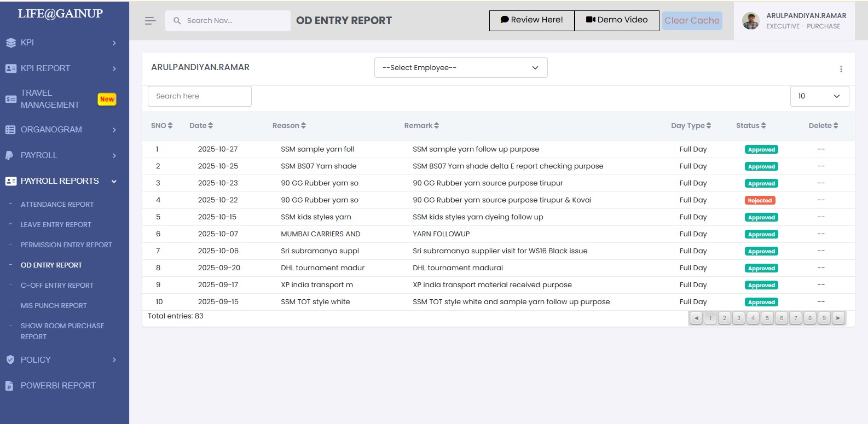The height and width of the screenshot is (424, 868).
Task: Toggle sorting on the Remark column
Action: pos(421,125)
